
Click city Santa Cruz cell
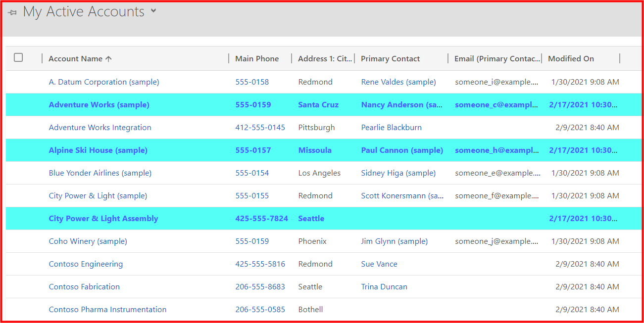(x=318, y=105)
